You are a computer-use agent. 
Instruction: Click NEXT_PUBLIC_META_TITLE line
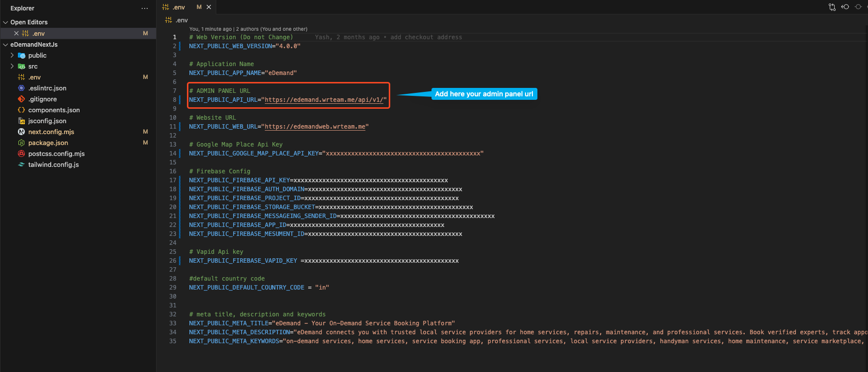click(x=322, y=323)
